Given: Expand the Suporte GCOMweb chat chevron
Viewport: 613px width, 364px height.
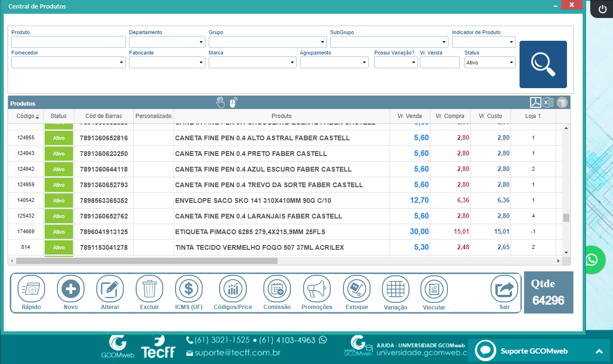Looking at the screenshot, I should click(x=599, y=351).
